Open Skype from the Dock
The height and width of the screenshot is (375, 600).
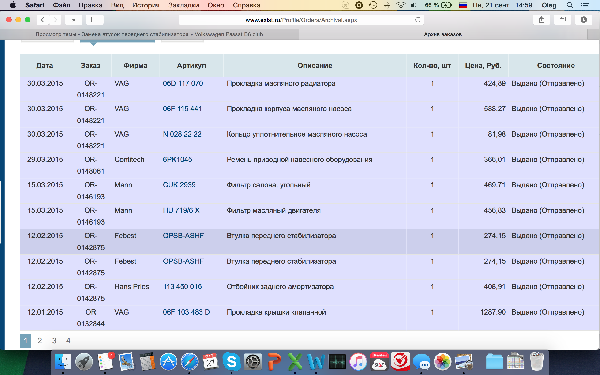(x=232, y=362)
